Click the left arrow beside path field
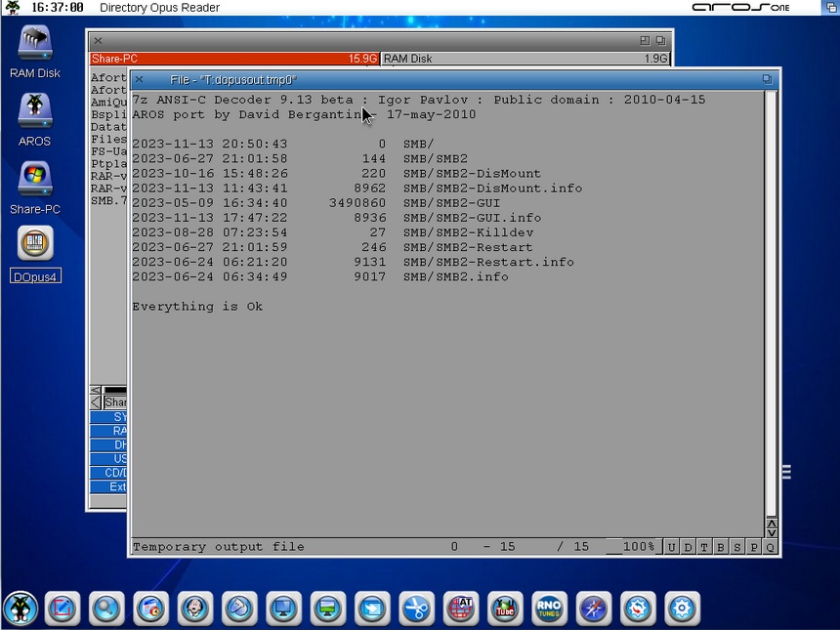This screenshot has height=630, width=840. coord(95,402)
